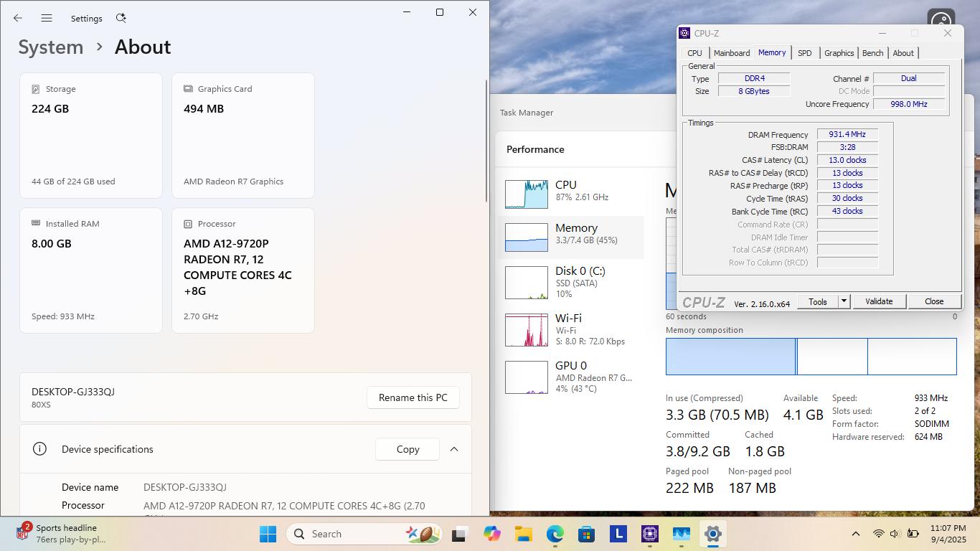The image size is (980, 551).
Task: Open the blue L app on the taskbar
Action: coord(618,534)
